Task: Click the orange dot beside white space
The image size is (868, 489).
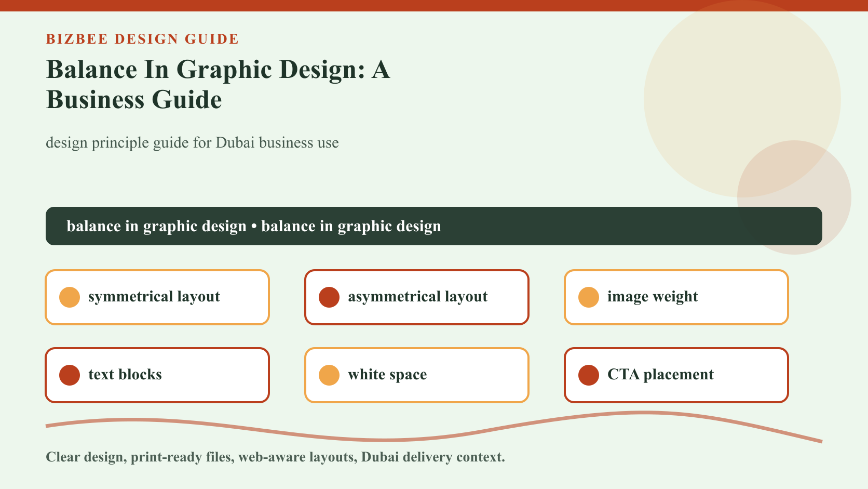Action: tap(329, 375)
